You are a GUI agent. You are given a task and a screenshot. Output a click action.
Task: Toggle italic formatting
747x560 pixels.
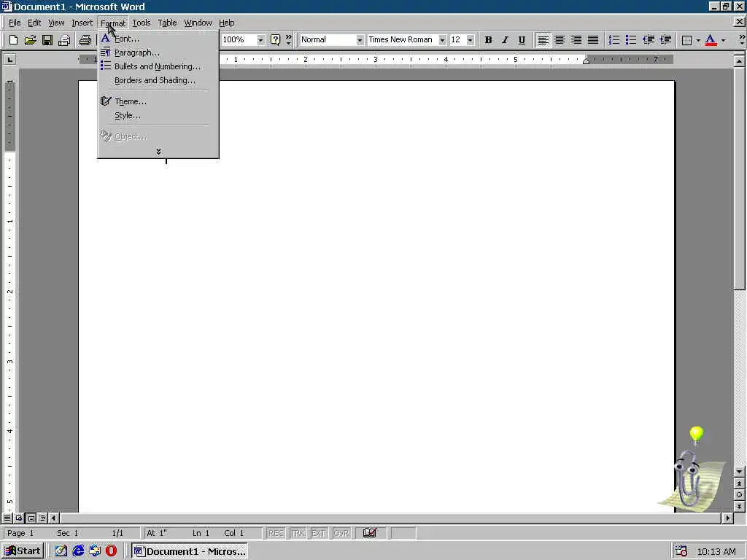[x=505, y=40]
